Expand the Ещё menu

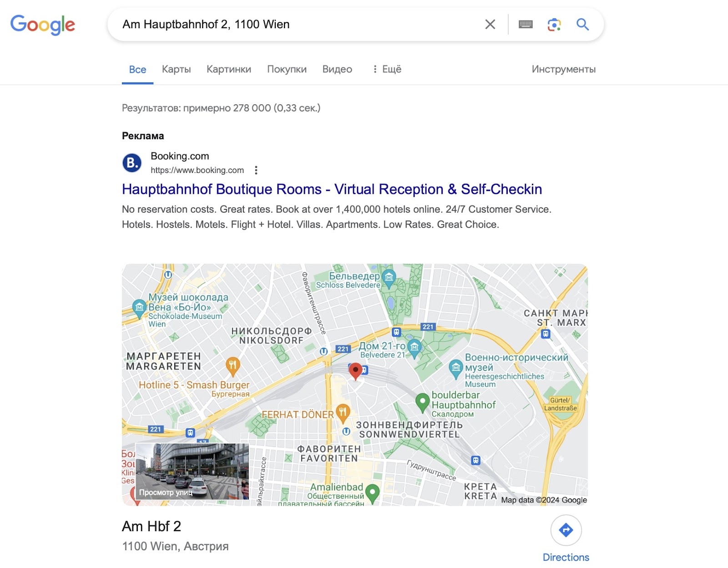coord(387,69)
